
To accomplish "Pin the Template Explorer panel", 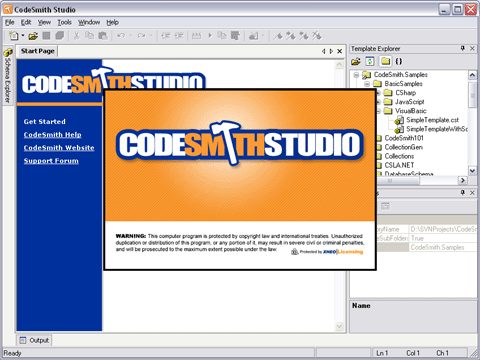I will pyautogui.click(x=463, y=49).
